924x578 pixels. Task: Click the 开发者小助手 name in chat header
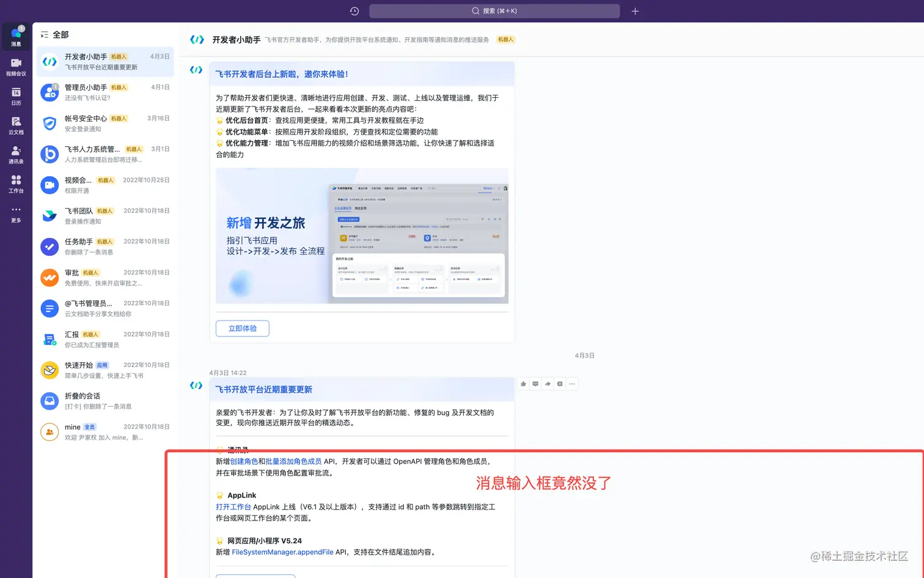[x=237, y=40]
